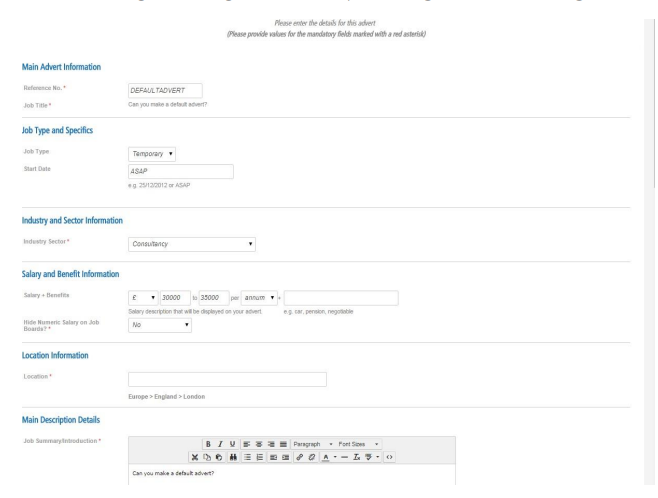Click the 'Main Description Details' heading
Screen dimensions: 658x498
pos(61,420)
